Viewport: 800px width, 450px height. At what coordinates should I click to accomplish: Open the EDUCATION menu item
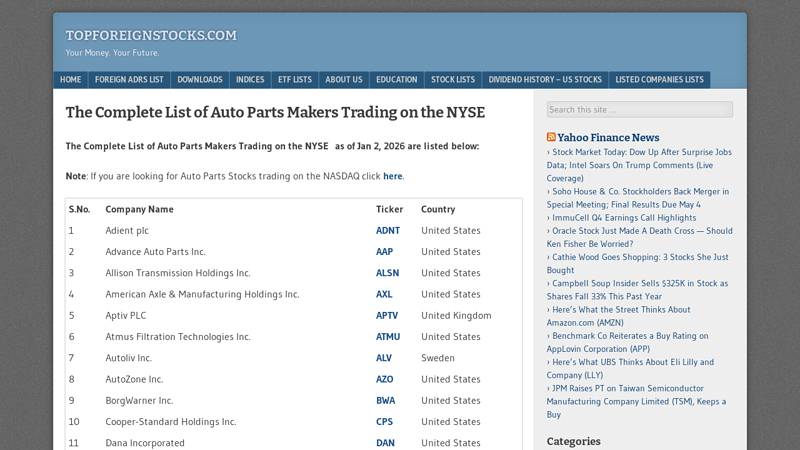tap(397, 80)
